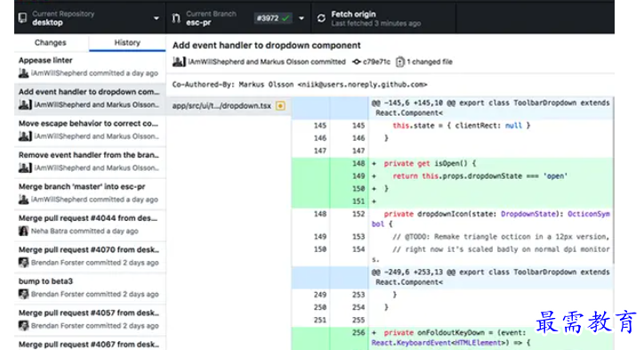Viewport: 644px width, 350px height.
Task: Click avatar of Move escape behavior commit
Action: tap(25, 136)
